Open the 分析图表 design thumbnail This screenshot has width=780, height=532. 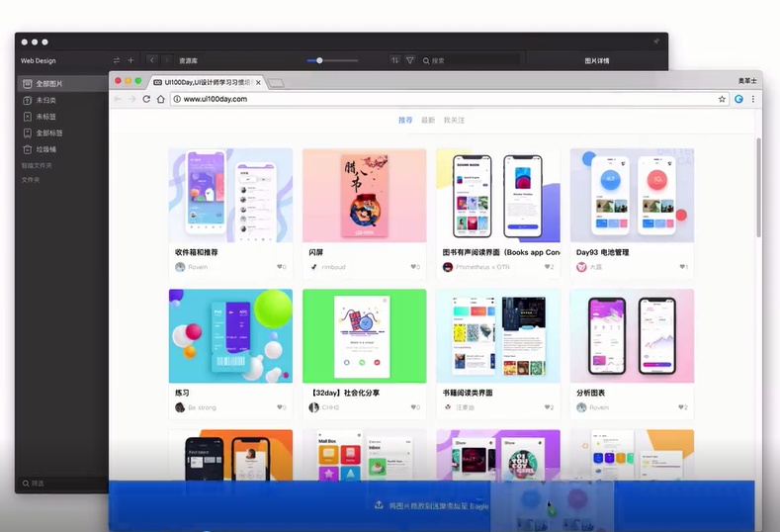632,336
